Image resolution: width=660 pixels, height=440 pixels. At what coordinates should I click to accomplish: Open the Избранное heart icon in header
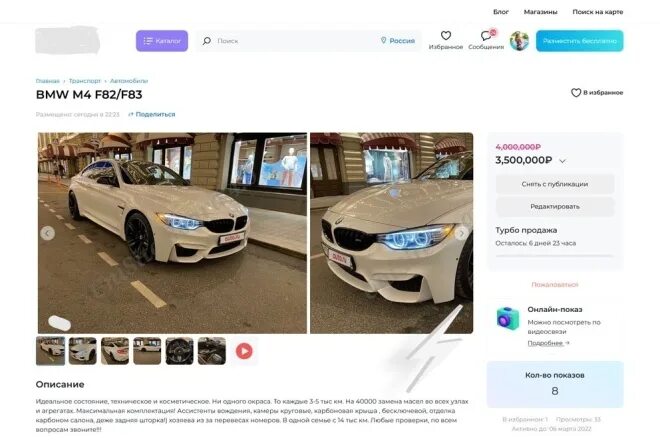click(446, 36)
